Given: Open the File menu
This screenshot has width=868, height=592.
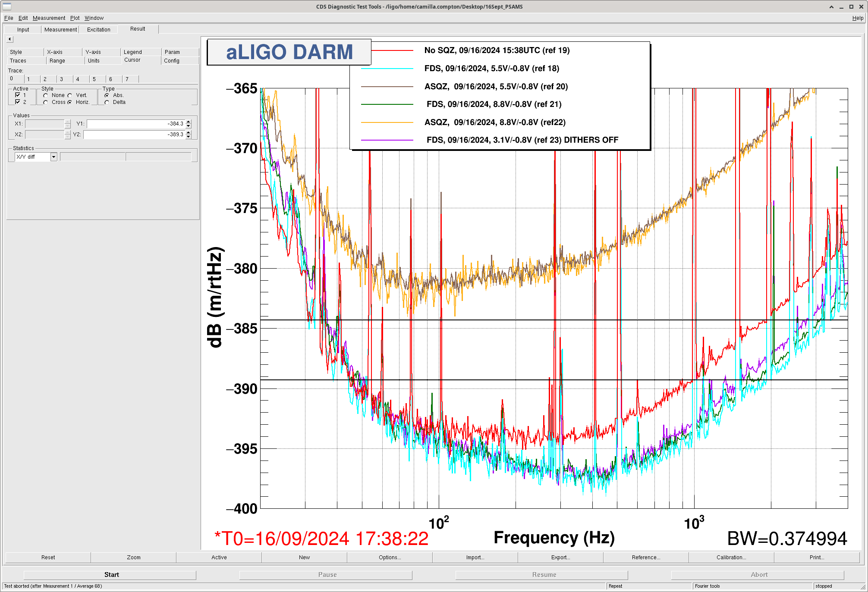Looking at the screenshot, I should click(x=9, y=18).
